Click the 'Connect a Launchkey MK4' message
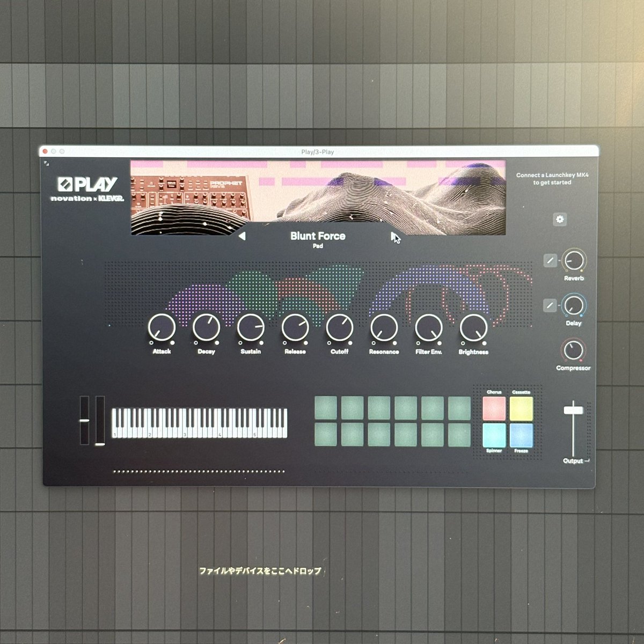The width and height of the screenshot is (644, 644). point(552,179)
